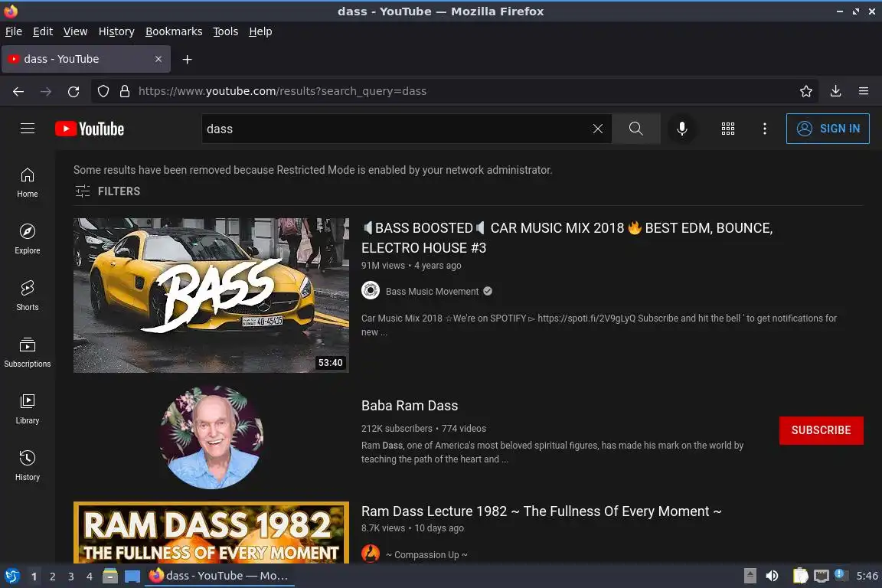Open YouTube apps grid
The width and height of the screenshot is (882, 588).
728,129
